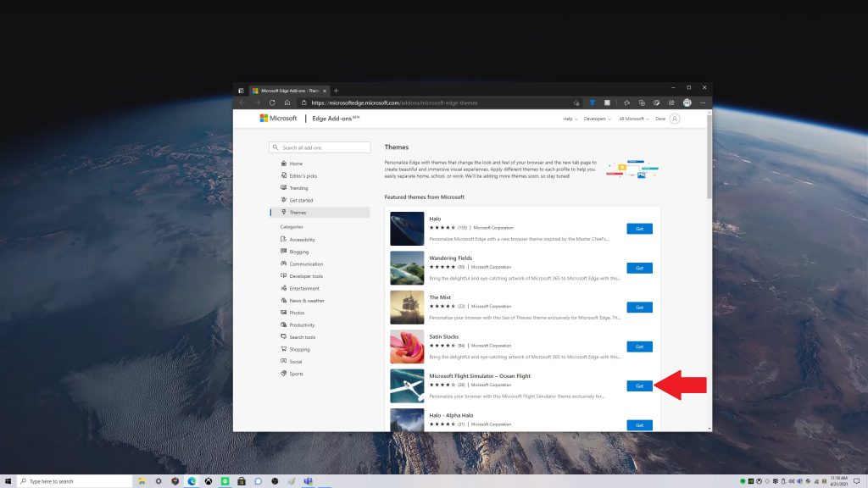This screenshot has height=488, width=868.
Task: Open the Photos category
Action: 292,313
